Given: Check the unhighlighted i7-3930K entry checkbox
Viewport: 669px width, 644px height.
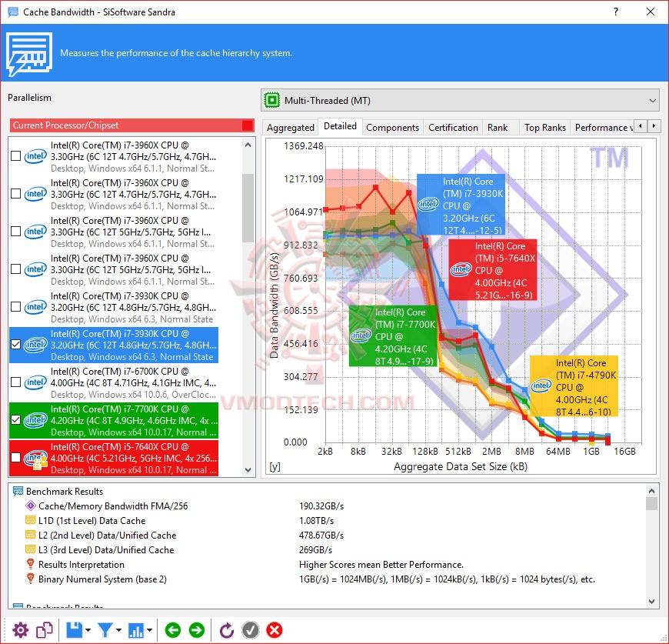Looking at the screenshot, I should point(16,306).
